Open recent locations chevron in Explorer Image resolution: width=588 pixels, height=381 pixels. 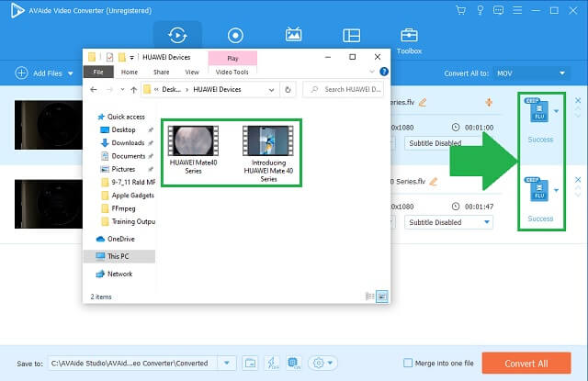(122, 90)
